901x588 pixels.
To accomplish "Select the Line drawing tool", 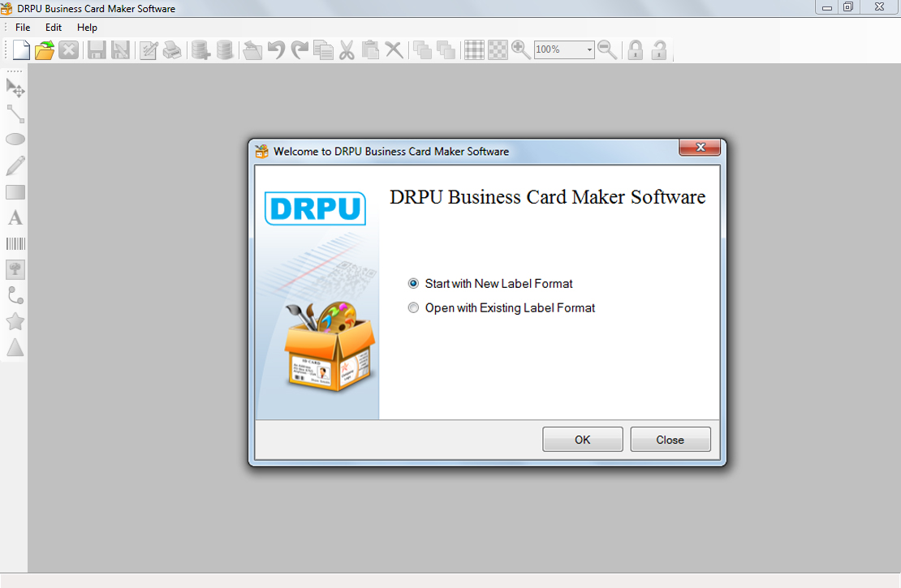I will 15,114.
